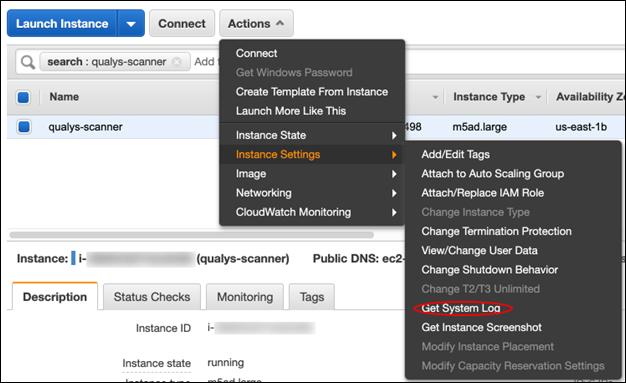Toggle the select-all checkbox in header
Viewport: 626px width, 383px height.
[23, 97]
